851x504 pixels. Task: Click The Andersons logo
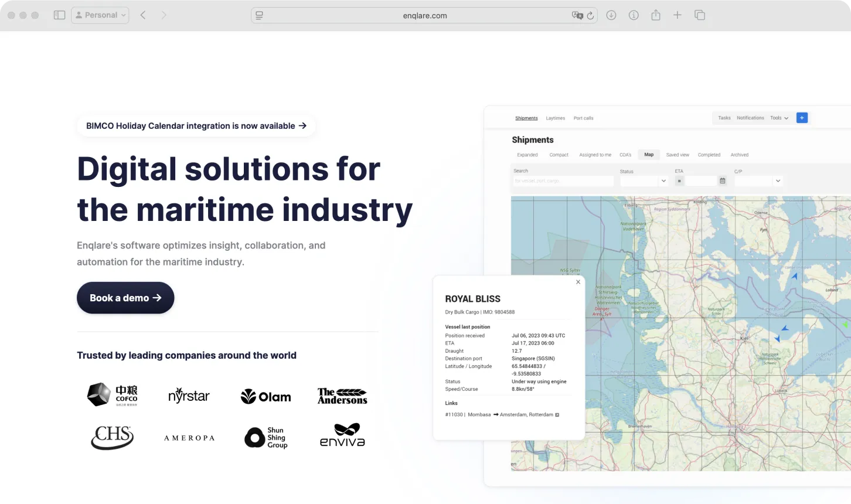click(342, 396)
